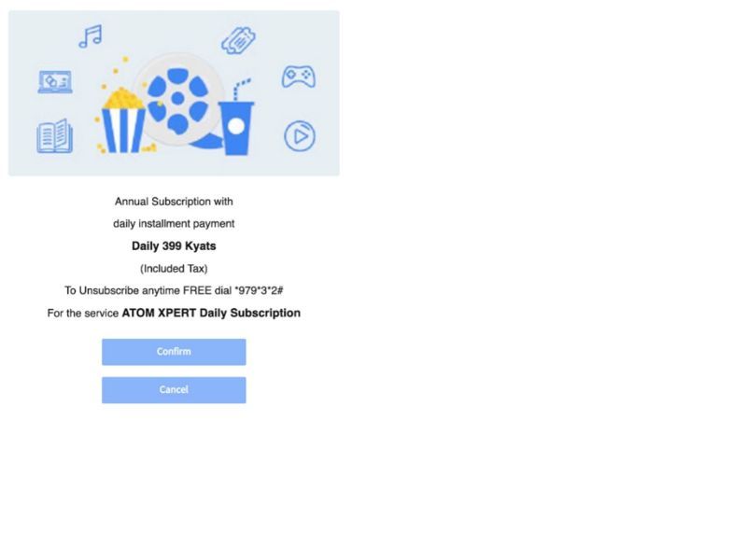Click the game controller icon

pos(299,77)
